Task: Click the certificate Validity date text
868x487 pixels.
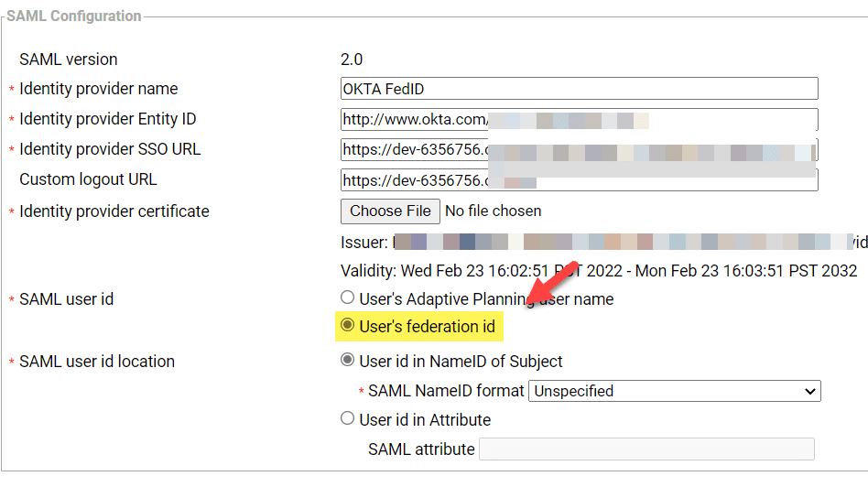Action: click(x=599, y=270)
